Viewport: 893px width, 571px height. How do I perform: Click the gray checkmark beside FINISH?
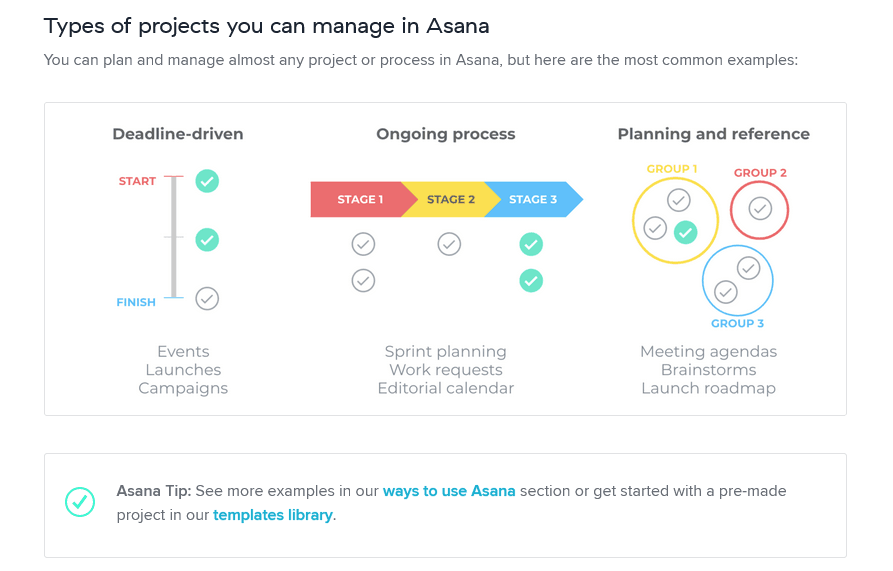[207, 298]
